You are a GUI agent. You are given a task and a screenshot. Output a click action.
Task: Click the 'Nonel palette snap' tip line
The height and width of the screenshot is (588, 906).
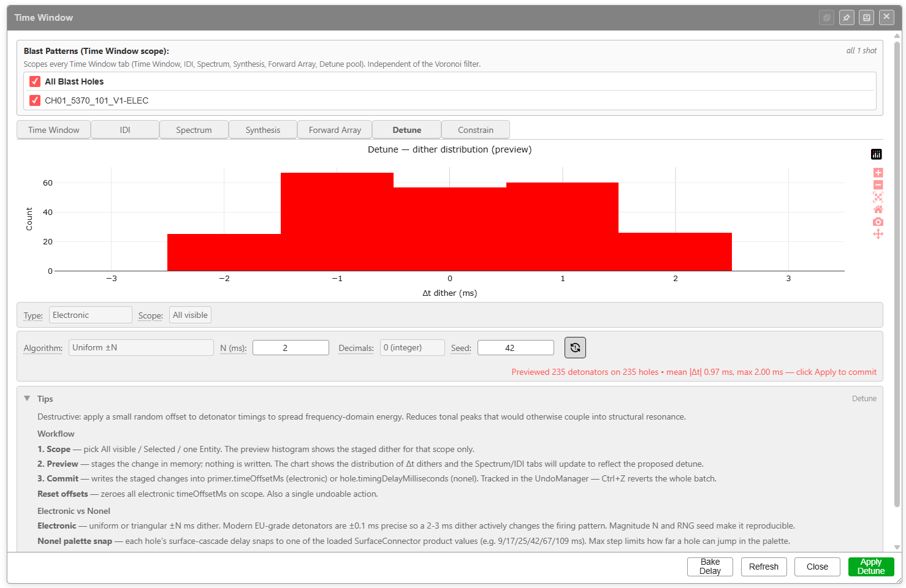(414, 541)
